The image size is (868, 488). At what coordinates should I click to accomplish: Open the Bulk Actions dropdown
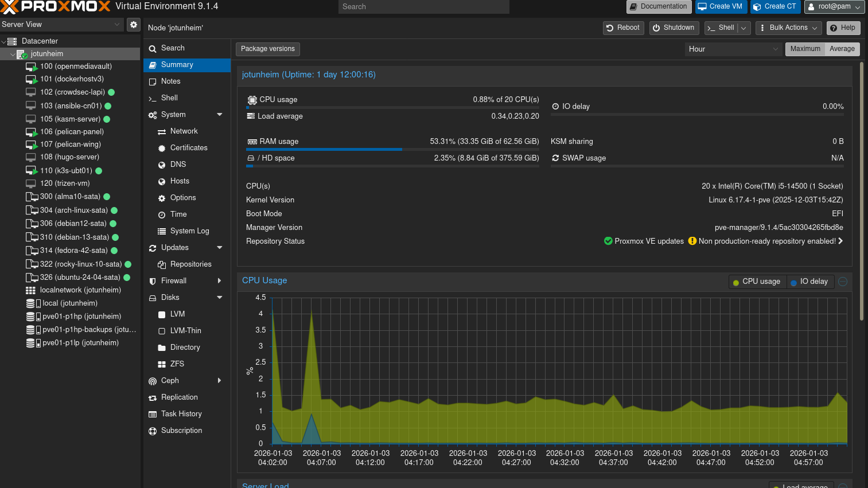tap(788, 28)
